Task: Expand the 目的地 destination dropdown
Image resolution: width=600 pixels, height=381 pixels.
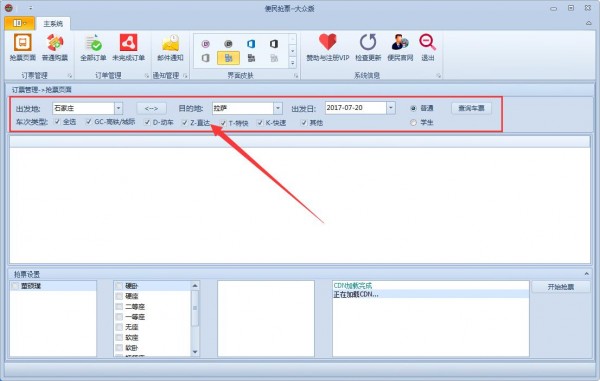Action: click(x=278, y=108)
